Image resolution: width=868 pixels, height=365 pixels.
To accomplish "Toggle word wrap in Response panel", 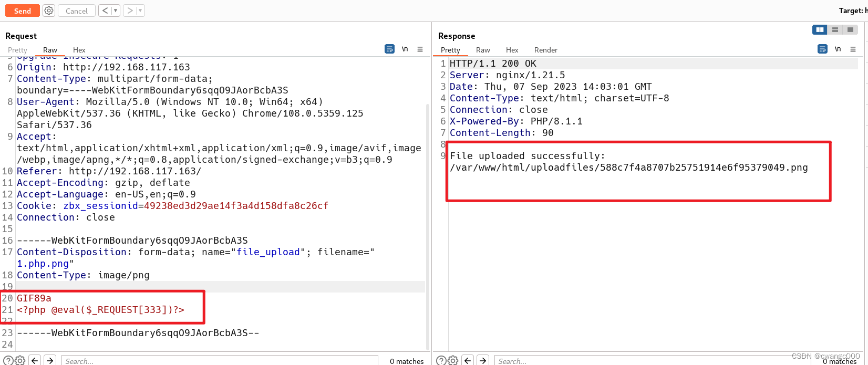I will pyautogui.click(x=822, y=49).
